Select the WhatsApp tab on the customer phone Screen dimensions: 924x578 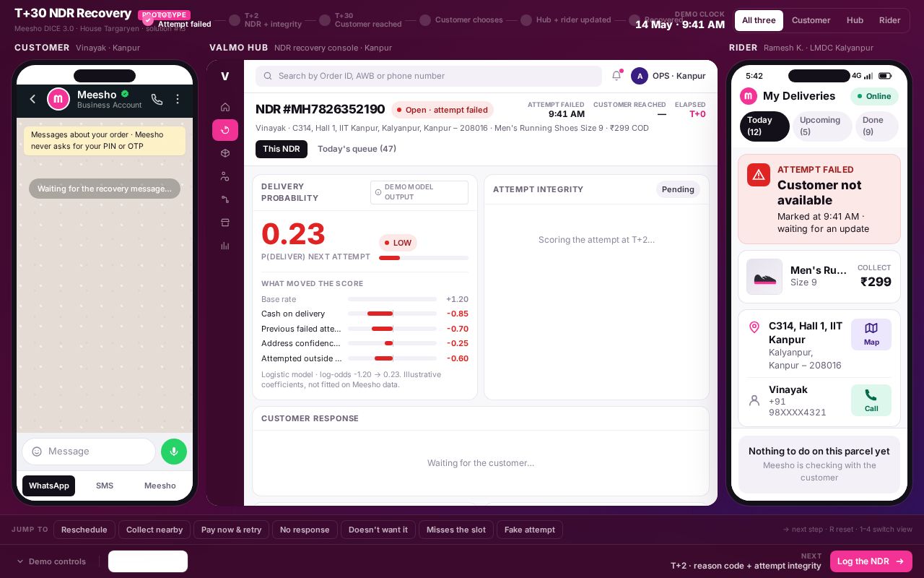pos(49,486)
